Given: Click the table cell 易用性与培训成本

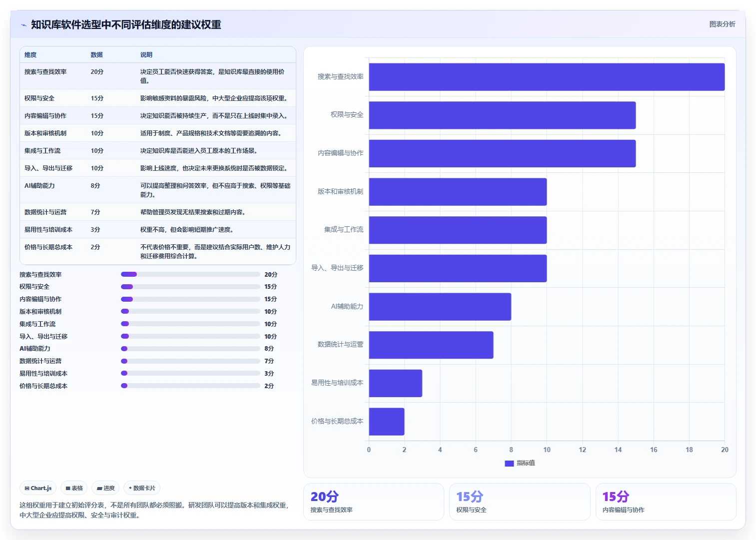Looking at the screenshot, I should coord(48,230).
